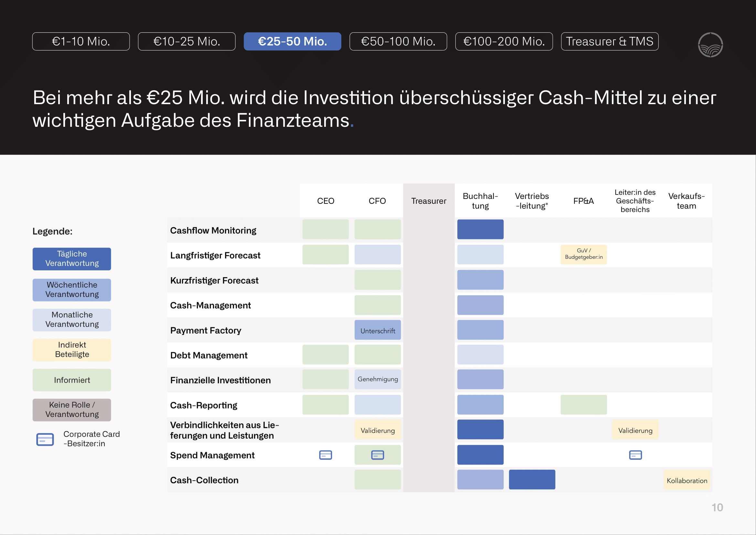Click the Treasurer column header

click(429, 201)
